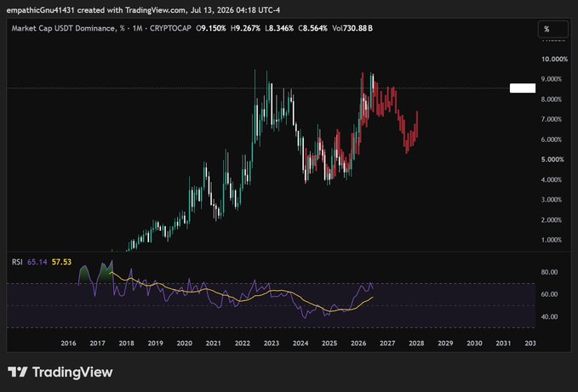Click the 2029 time axis label
Viewport: 578px width, 392px height.
point(445,343)
